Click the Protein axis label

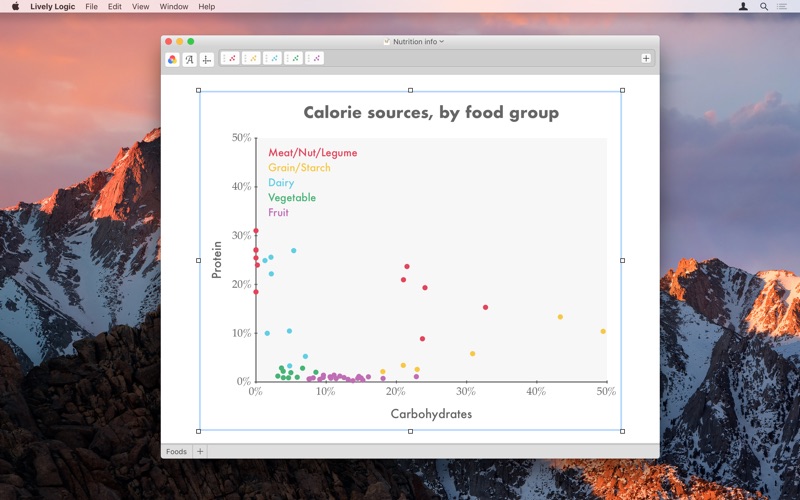pyautogui.click(x=217, y=260)
